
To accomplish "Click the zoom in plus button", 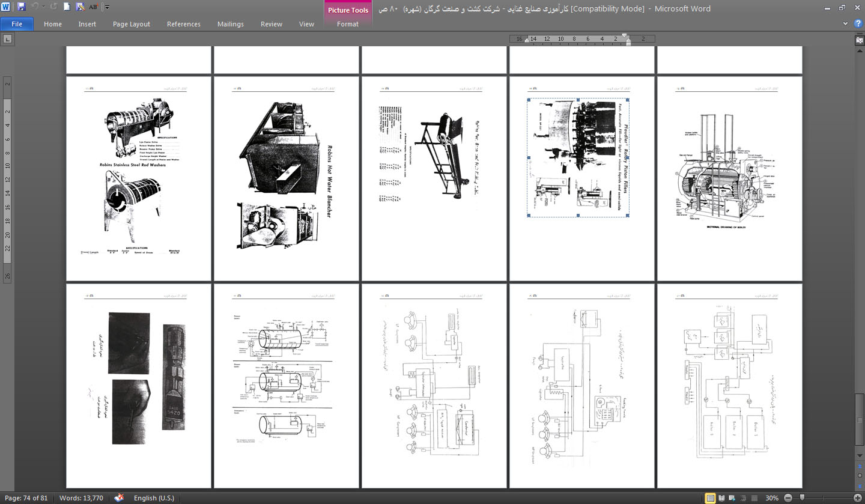I will pyautogui.click(x=857, y=498).
